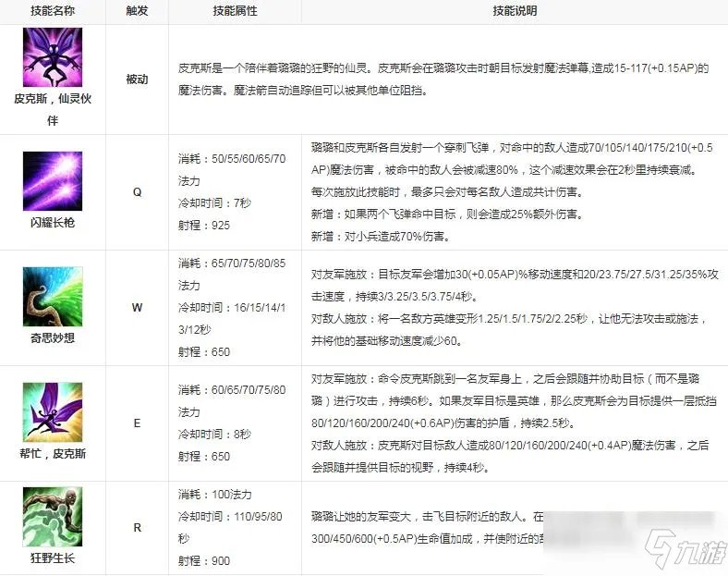Click the E trigger cell
Viewport: 728px width, 576px height.
point(137,423)
